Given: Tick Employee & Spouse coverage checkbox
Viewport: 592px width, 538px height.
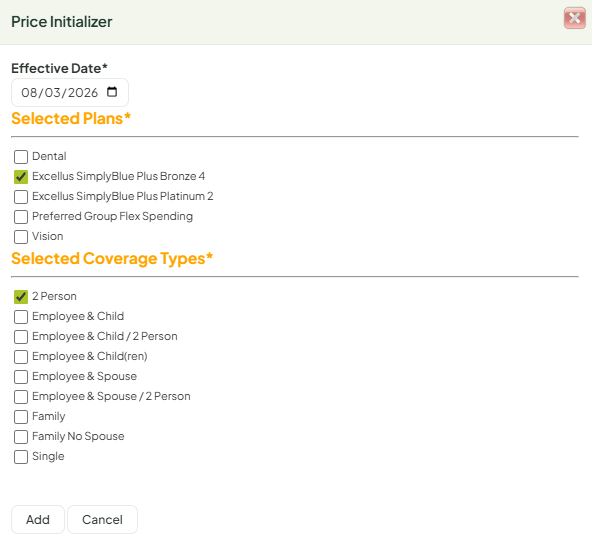Looking at the screenshot, I should 21,377.
